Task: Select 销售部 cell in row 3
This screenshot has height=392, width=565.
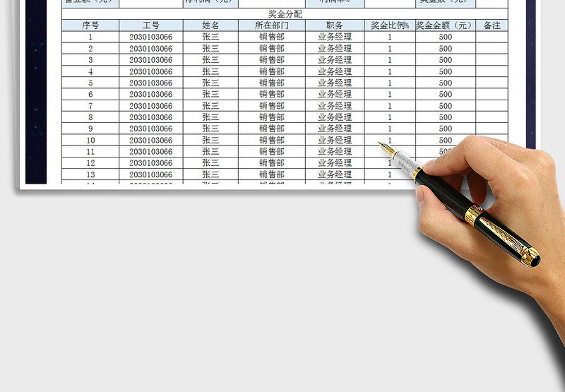Action: click(272, 60)
